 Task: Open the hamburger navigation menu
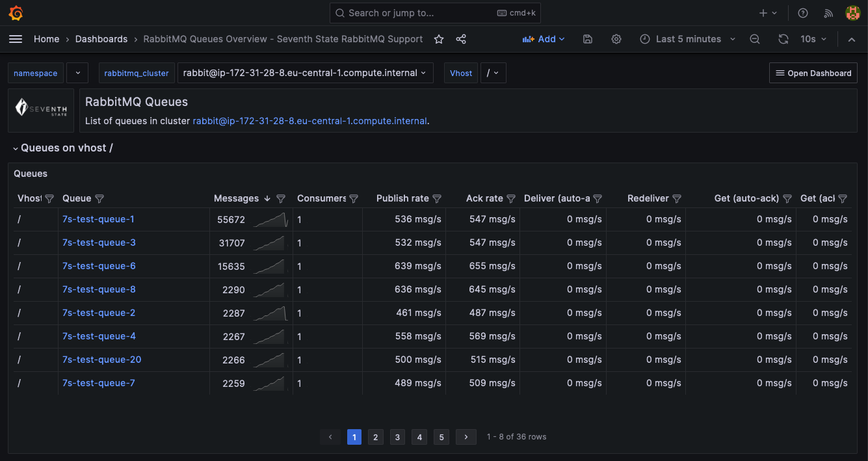(16, 39)
